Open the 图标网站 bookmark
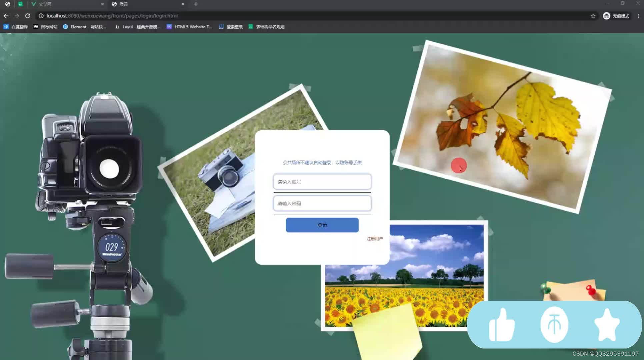 45,27
